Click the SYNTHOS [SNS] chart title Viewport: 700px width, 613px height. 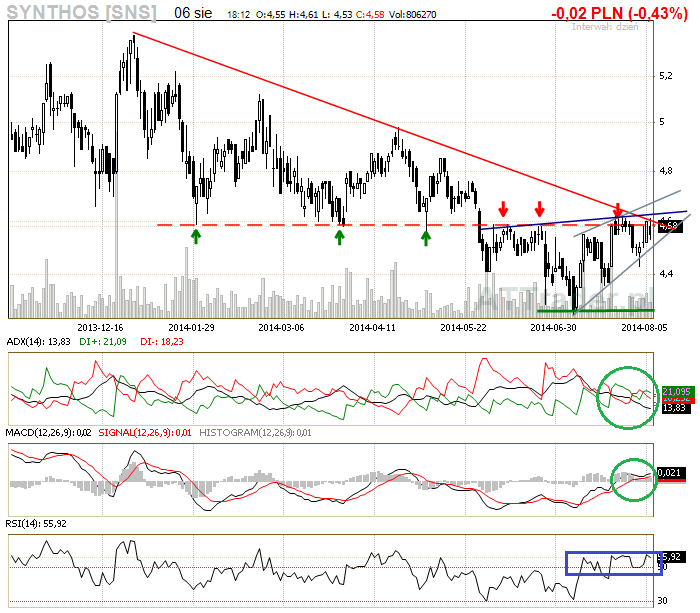[x=82, y=12]
